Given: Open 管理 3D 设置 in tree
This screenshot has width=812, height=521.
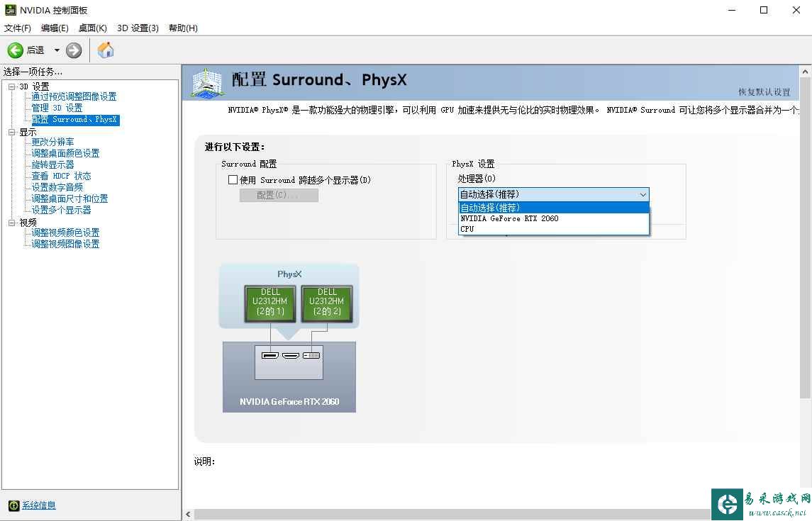Looking at the screenshot, I should point(57,108).
